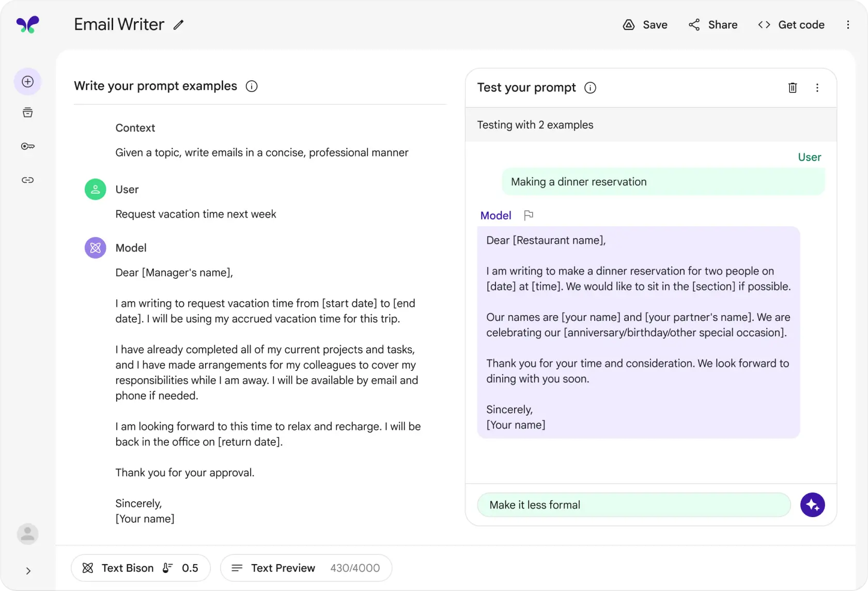Edit the Email Writer title with pencil icon

[178, 25]
